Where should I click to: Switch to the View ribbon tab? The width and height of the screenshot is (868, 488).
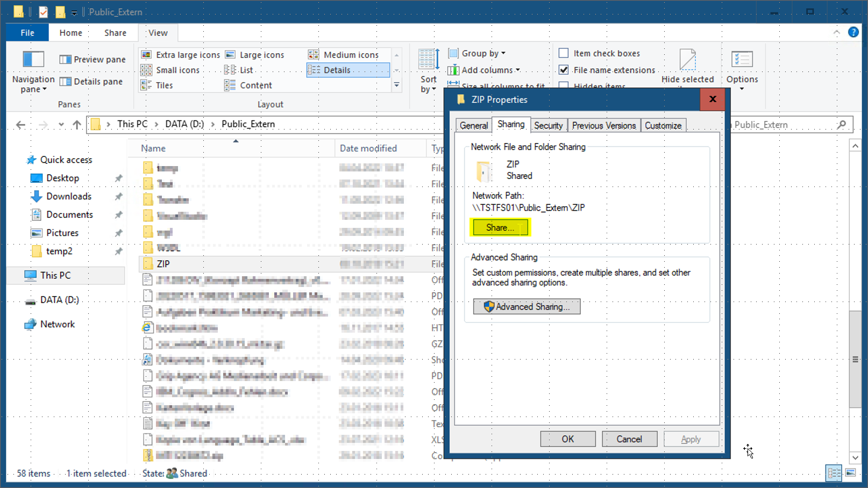click(158, 33)
